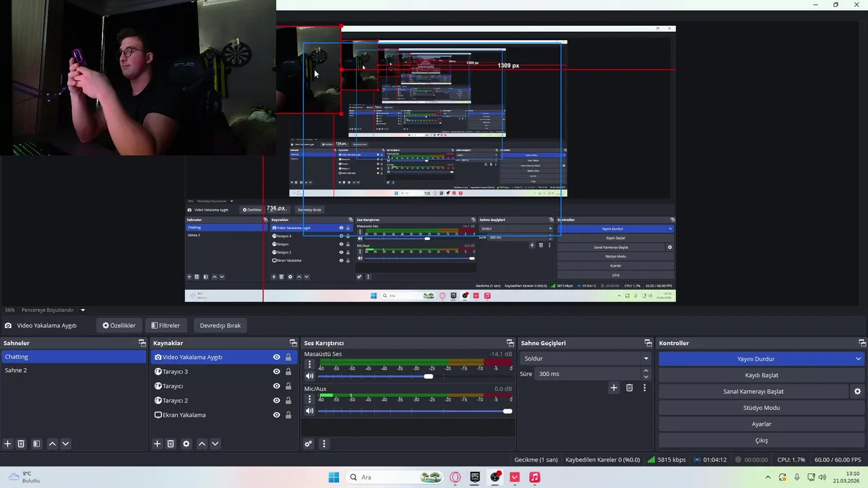Mute Mic/Aux speaker icon
This screenshot has width=868, height=488.
coord(310,411)
